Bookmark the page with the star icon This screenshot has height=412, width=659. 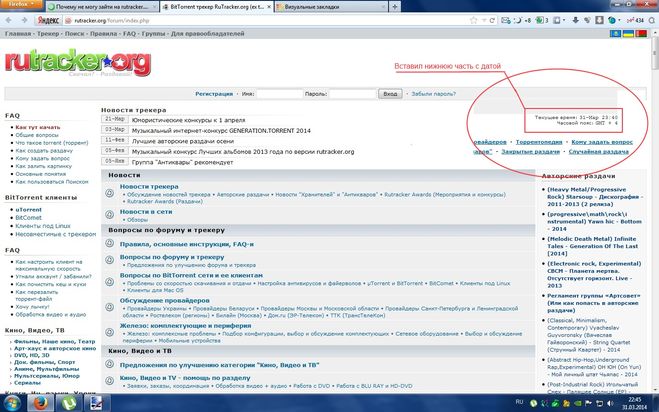click(474, 20)
